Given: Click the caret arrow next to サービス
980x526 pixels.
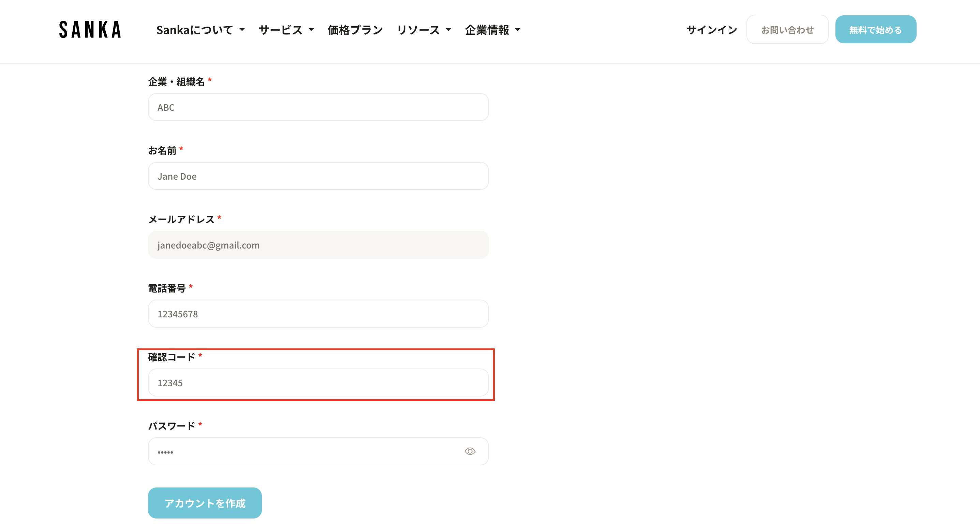Looking at the screenshot, I should (x=311, y=30).
